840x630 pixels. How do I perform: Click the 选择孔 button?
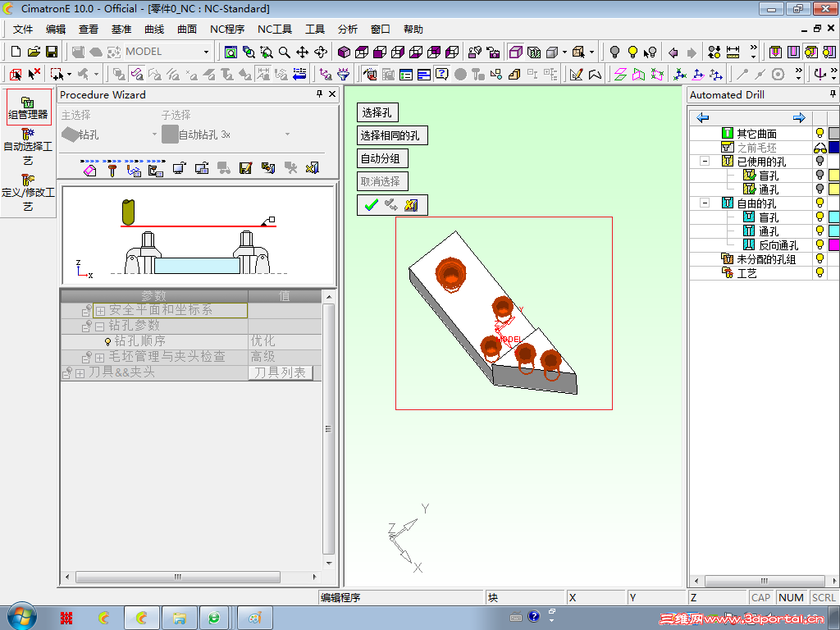377,112
